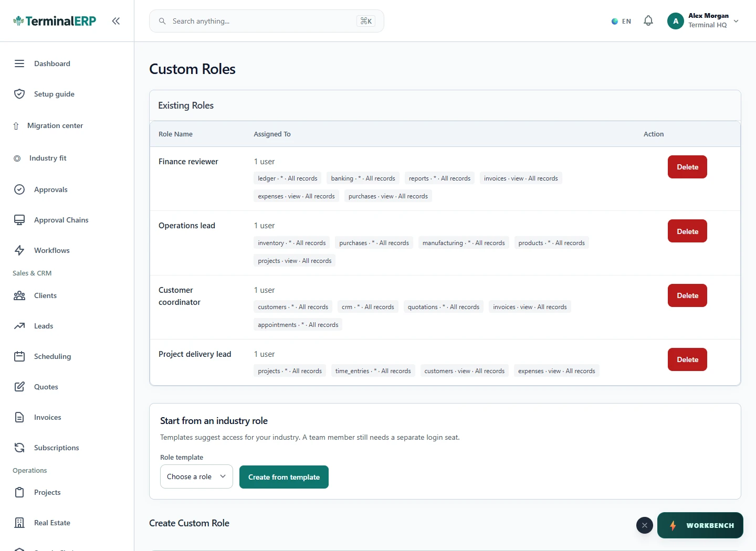Click the Subscriptions refresh icon

coord(19,448)
